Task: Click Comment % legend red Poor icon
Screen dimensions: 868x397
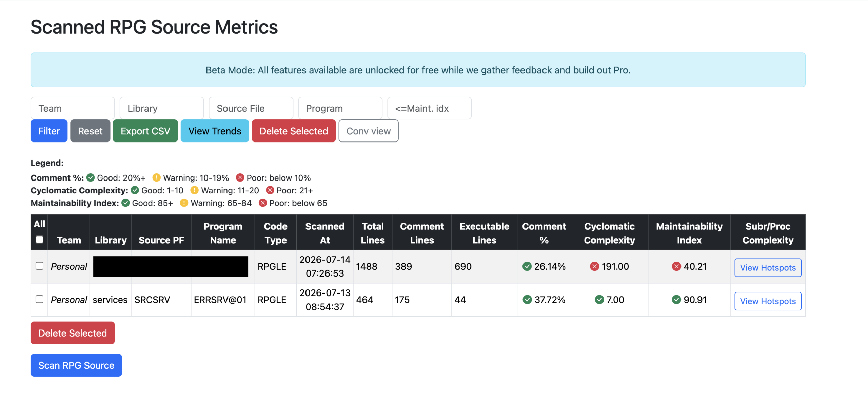Action: coord(240,177)
